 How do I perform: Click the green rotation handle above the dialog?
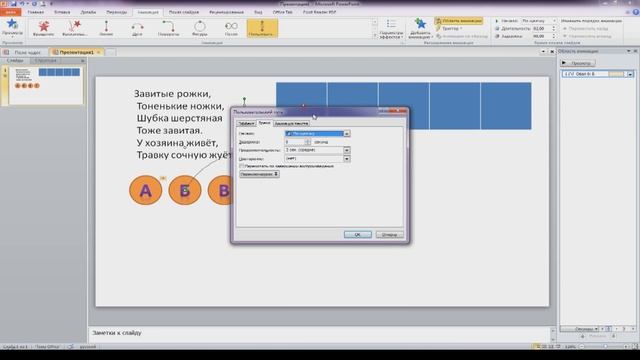click(x=244, y=99)
